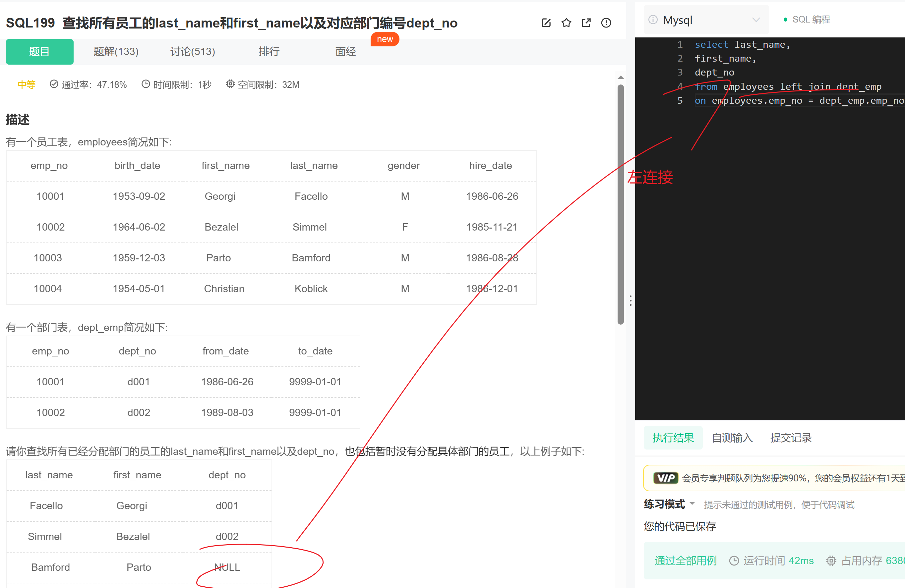The height and width of the screenshot is (588, 905).
Task: Click line 5 'on employees.emp_no' in editor
Action: pyautogui.click(x=799, y=101)
